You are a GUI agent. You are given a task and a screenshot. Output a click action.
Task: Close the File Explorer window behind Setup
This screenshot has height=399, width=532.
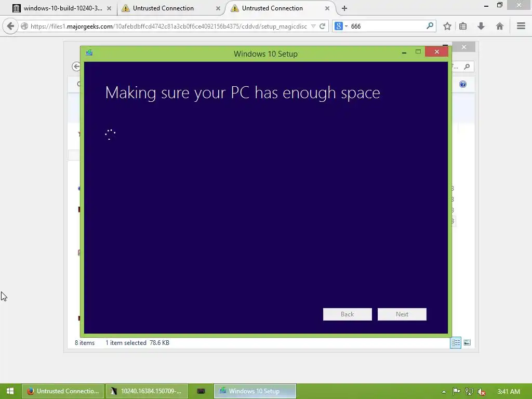(464, 47)
